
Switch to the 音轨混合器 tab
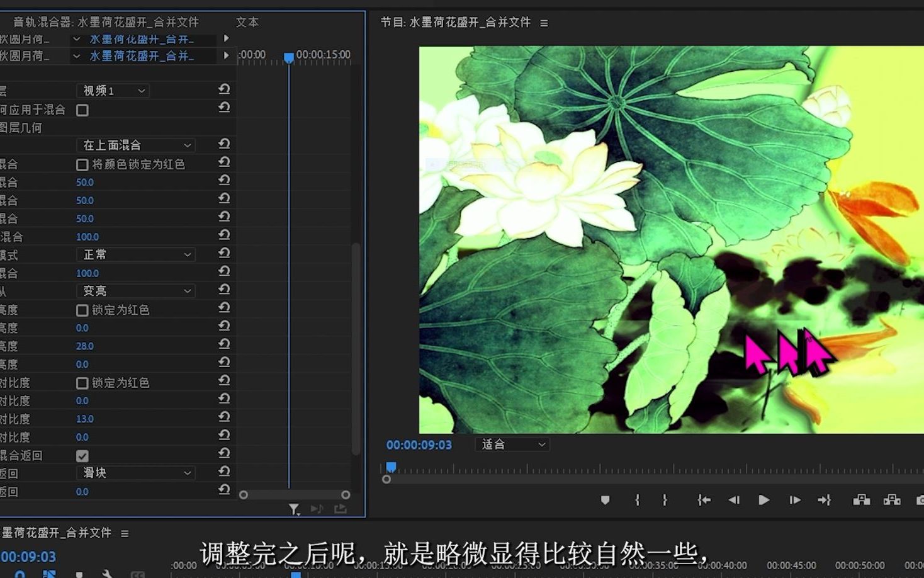pyautogui.click(x=106, y=22)
